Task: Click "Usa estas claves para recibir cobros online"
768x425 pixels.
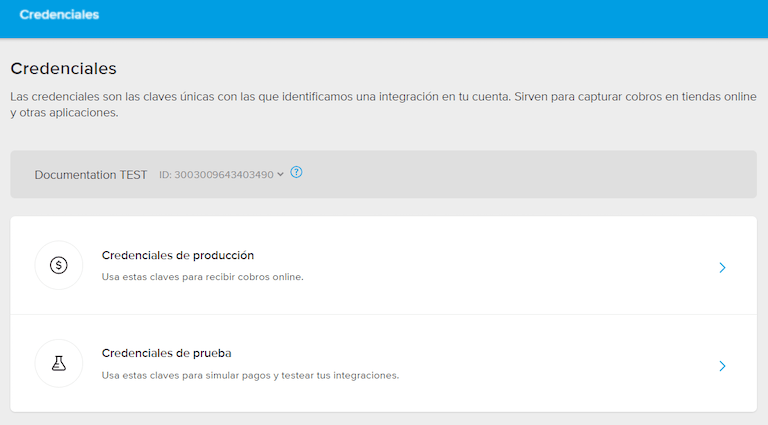Action: 202,277
